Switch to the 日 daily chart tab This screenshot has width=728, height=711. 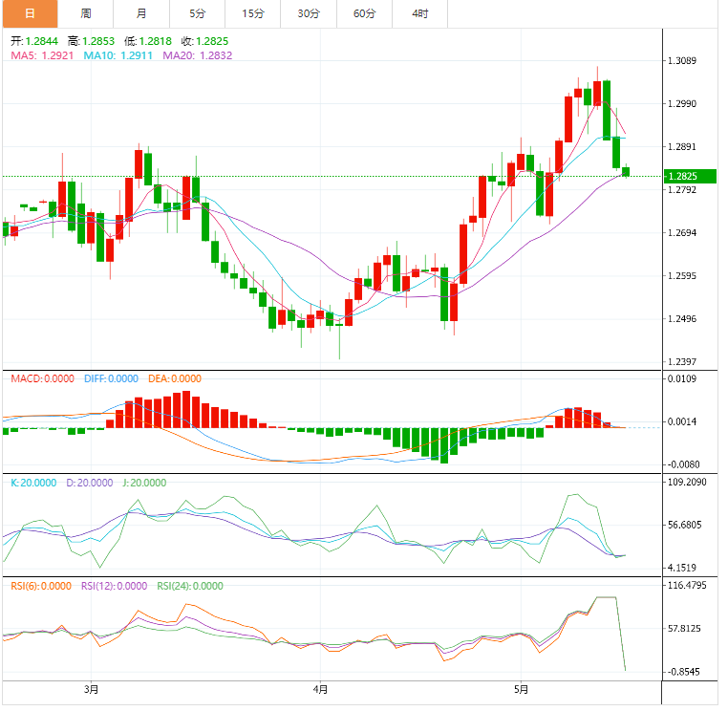29,13
